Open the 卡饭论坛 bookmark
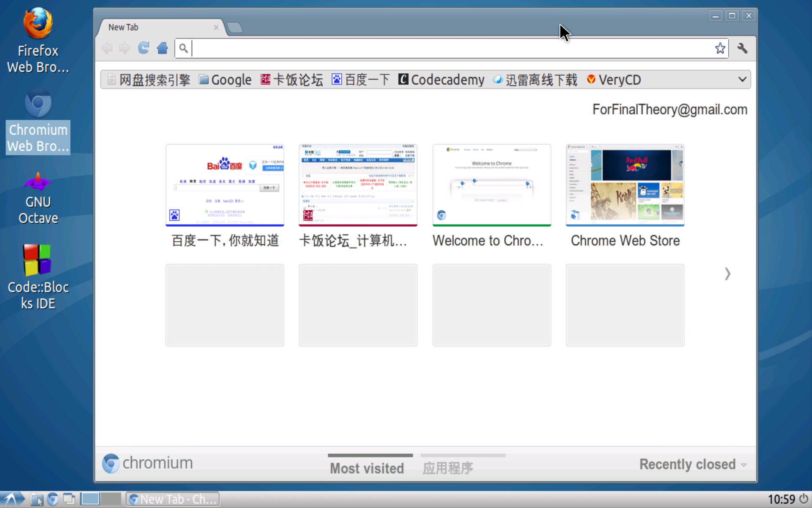The width and height of the screenshot is (812, 508). pyautogui.click(x=291, y=80)
